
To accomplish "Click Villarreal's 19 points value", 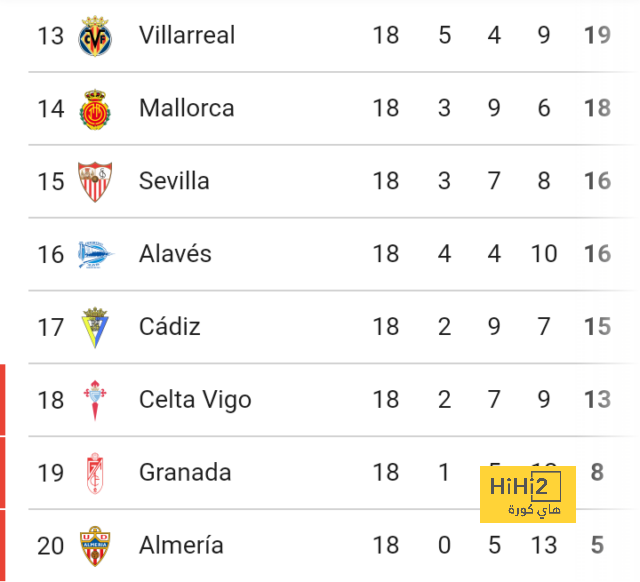I will [598, 35].
